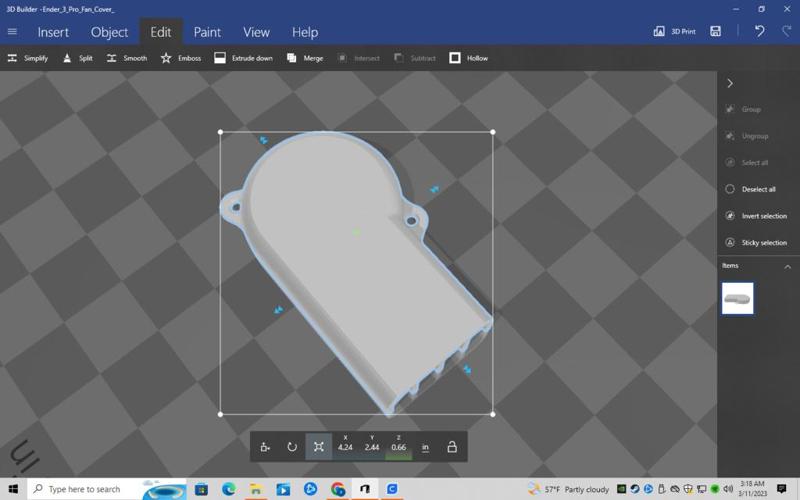Open File Explorer from taskbar
The image size is (800, 500).
256,489
